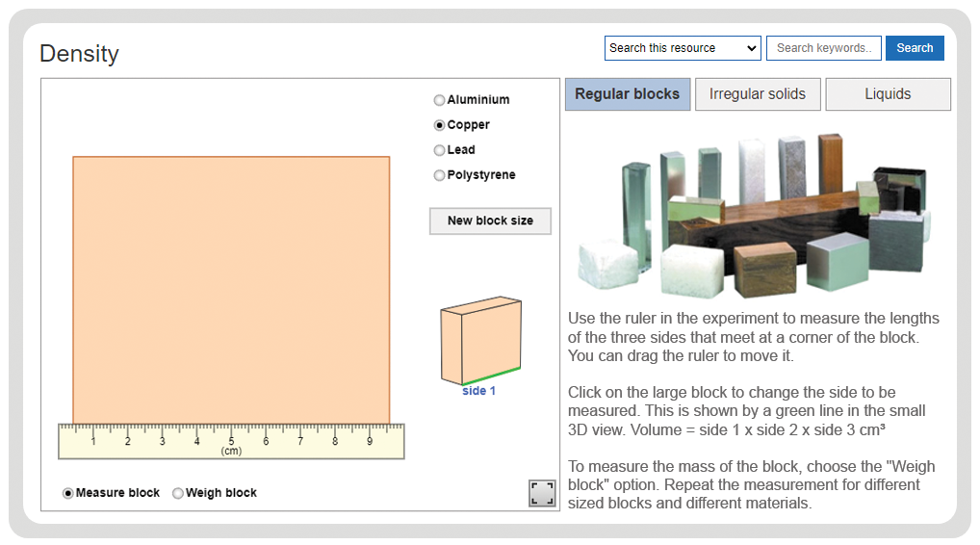Focus the Search keywords input field
980x545 pixels.
[824, 48]
